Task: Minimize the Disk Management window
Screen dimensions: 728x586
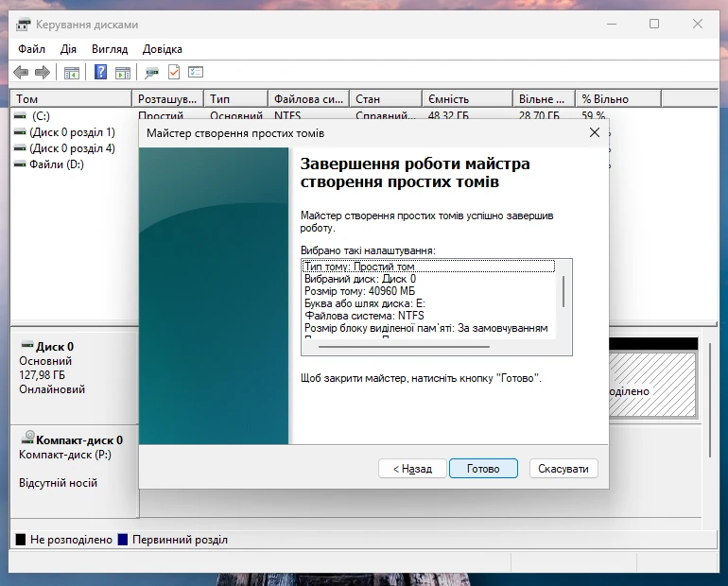Action: [x=612, y=25]
